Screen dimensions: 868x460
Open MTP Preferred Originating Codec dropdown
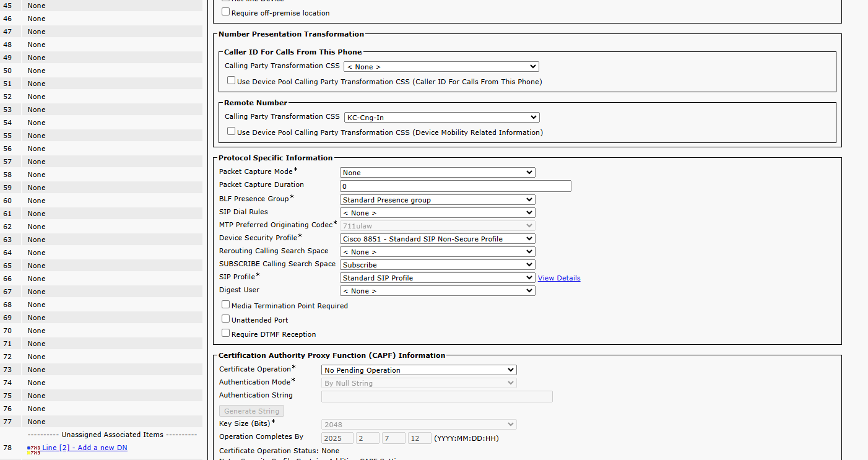coord(438,226)
